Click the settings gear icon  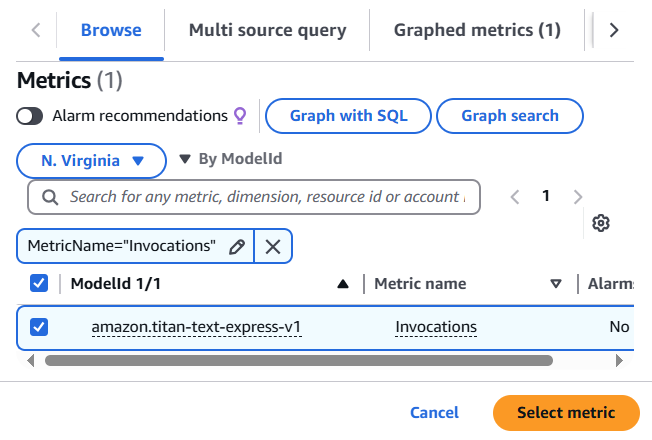601,223
